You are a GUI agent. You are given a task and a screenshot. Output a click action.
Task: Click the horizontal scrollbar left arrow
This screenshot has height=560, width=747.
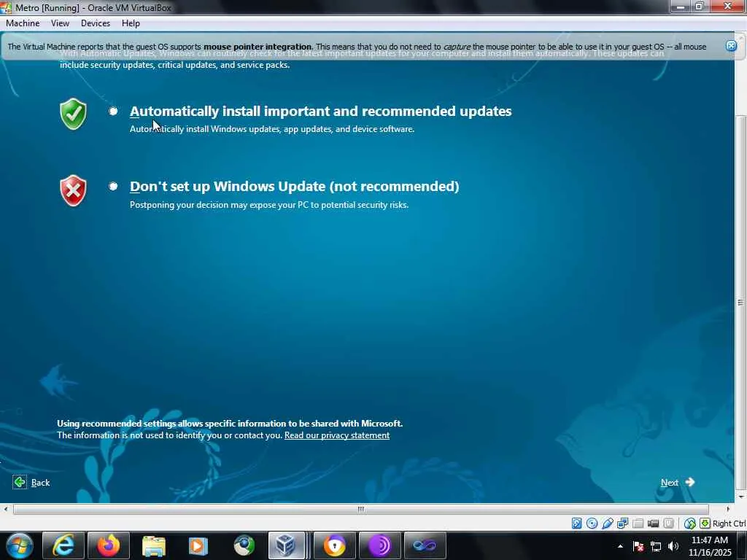coord(6,509)
